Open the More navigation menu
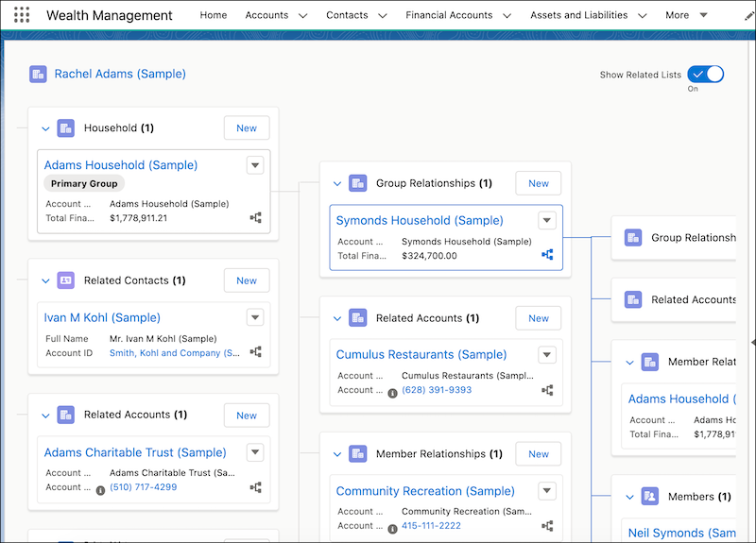The image size is (756, 543). [686, 15]
